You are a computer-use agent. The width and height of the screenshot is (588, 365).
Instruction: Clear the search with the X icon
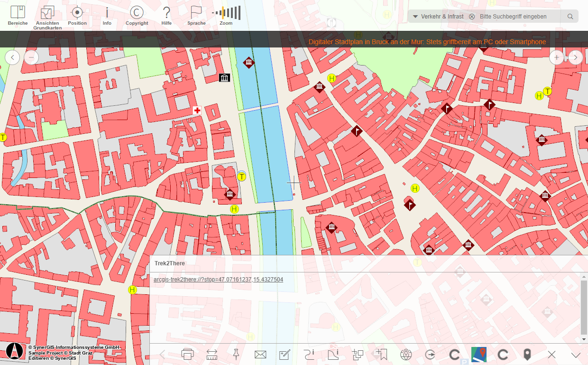(x=472, y=17)
